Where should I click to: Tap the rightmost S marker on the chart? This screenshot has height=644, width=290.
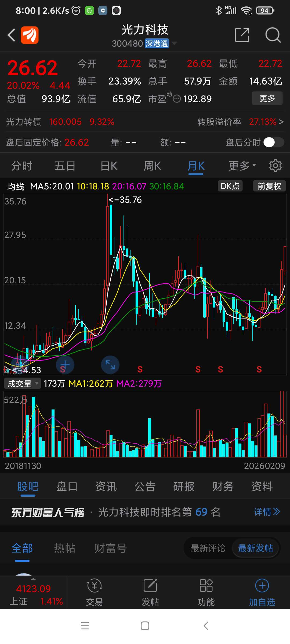[259, 369]
